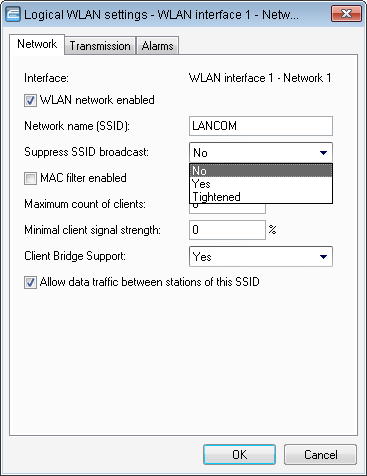
Task: Click the Suppress SSID broadcast combo box
Action: tap(261, 153)
